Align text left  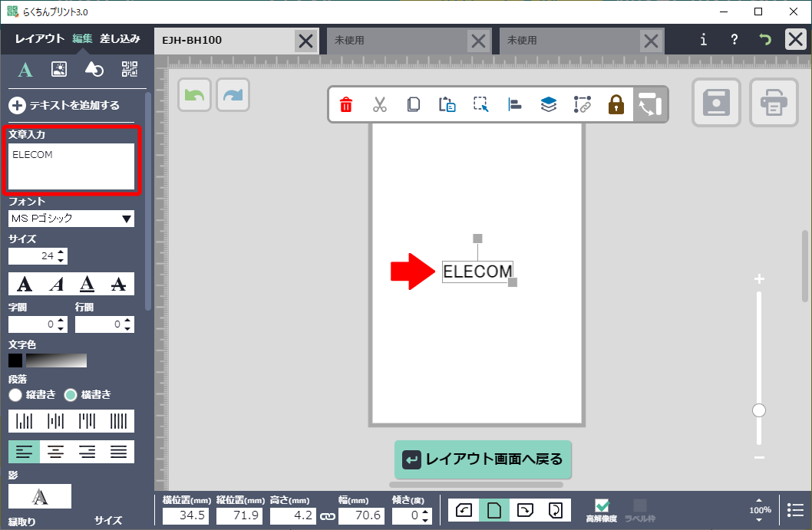(x=25, y=452)
